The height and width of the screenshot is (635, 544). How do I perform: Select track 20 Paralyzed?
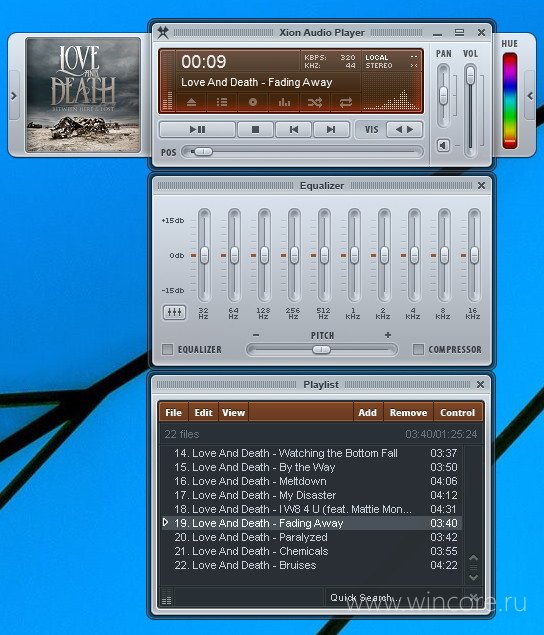(311, 537)
